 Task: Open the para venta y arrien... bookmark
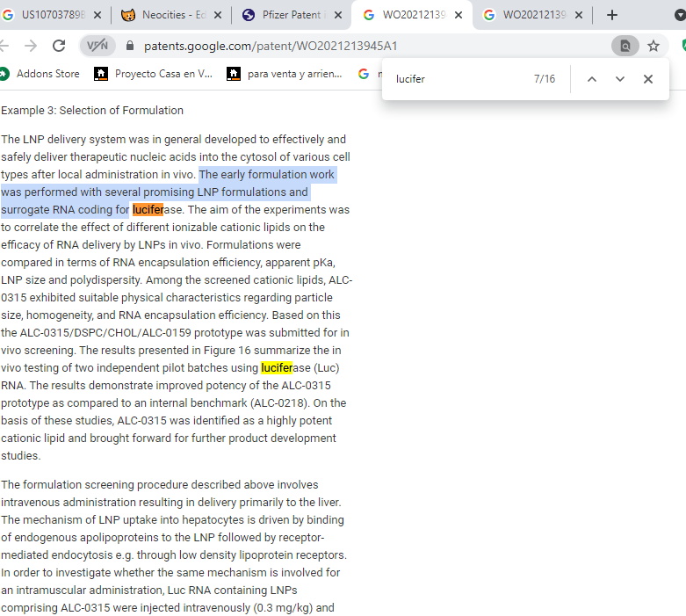(x=285, y=74)
